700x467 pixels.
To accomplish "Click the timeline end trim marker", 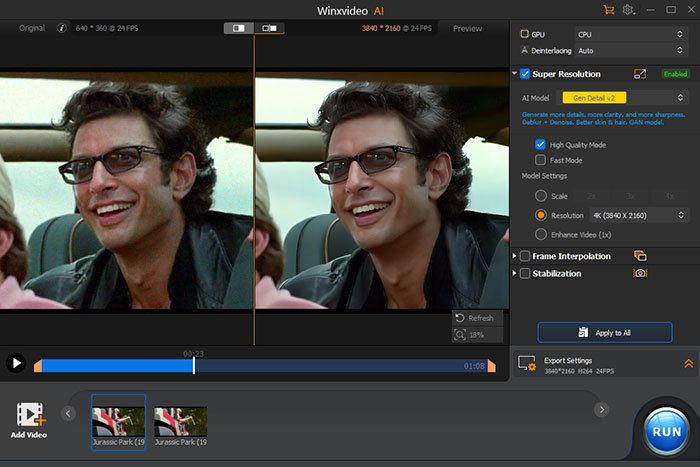I will pos(492,366).
